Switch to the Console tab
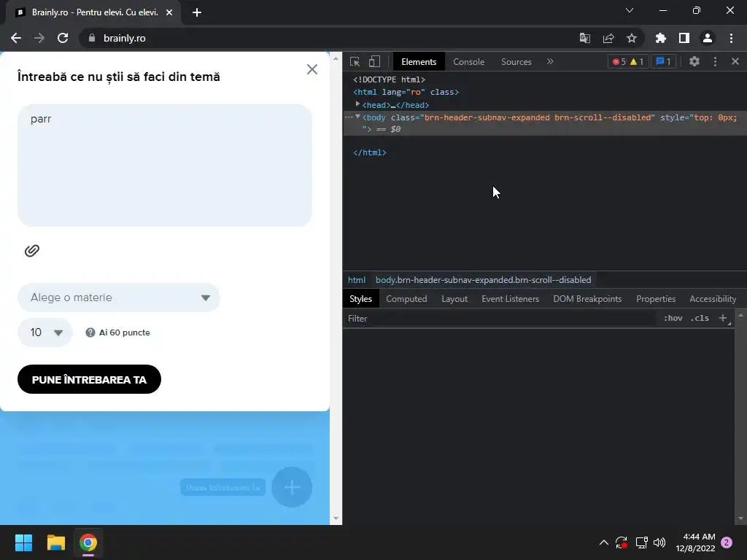This screenshot has width=747, height=560. click(468, 62)
